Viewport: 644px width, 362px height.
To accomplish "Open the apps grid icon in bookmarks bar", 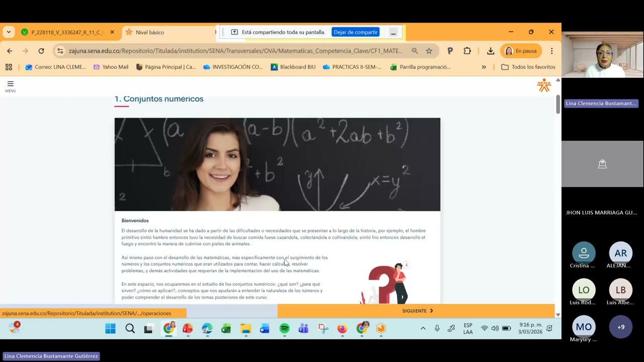I will (9, 67).
